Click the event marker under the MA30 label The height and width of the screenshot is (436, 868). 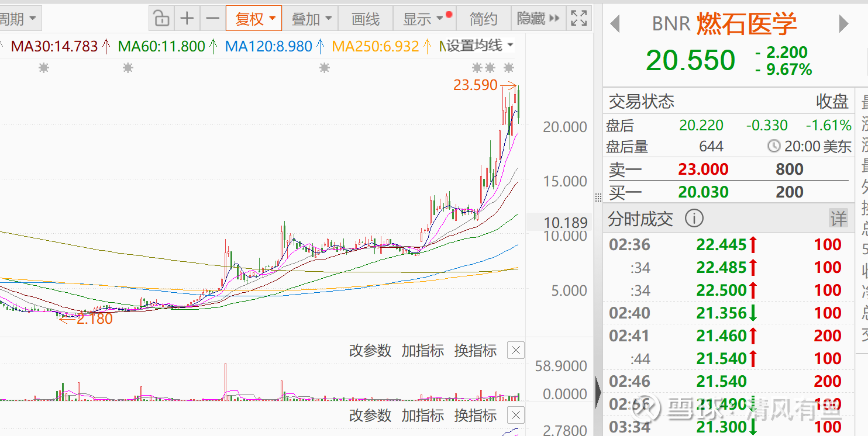(x=44, y=68)
